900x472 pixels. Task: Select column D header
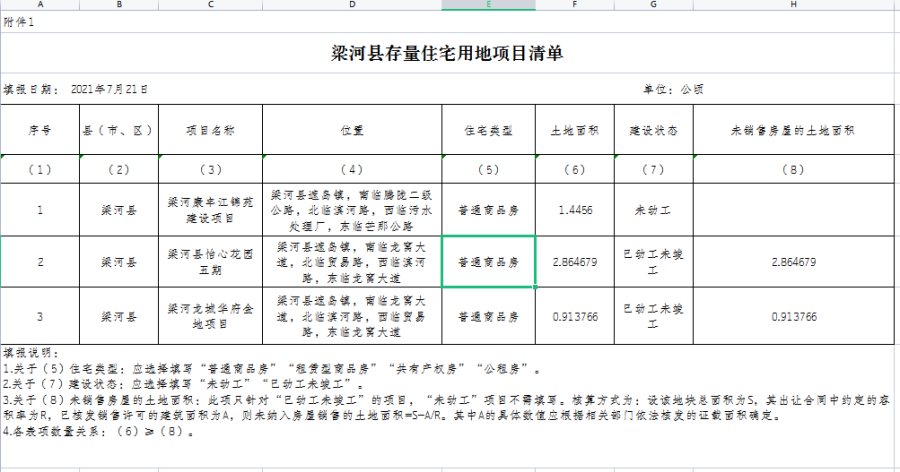click(352, 5)
